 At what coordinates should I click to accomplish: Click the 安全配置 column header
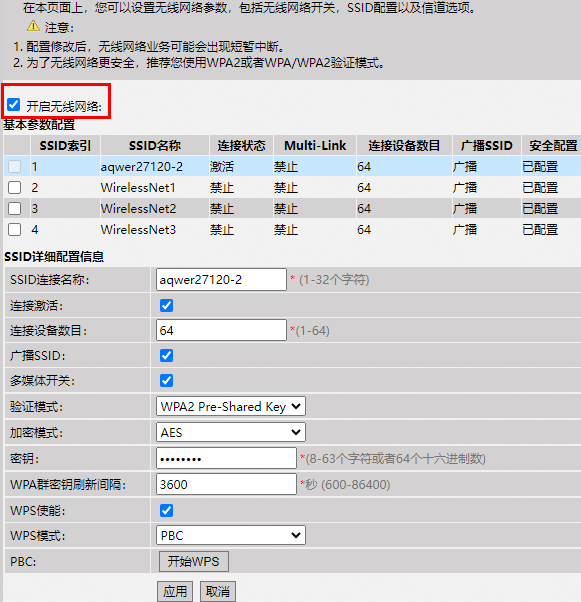[x=553, y=146]
